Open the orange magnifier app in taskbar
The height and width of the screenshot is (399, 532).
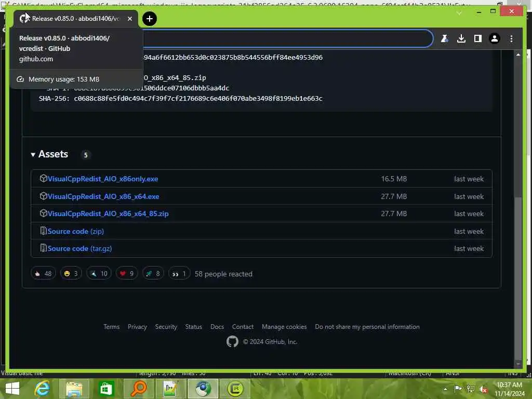(x=138, y=389)
